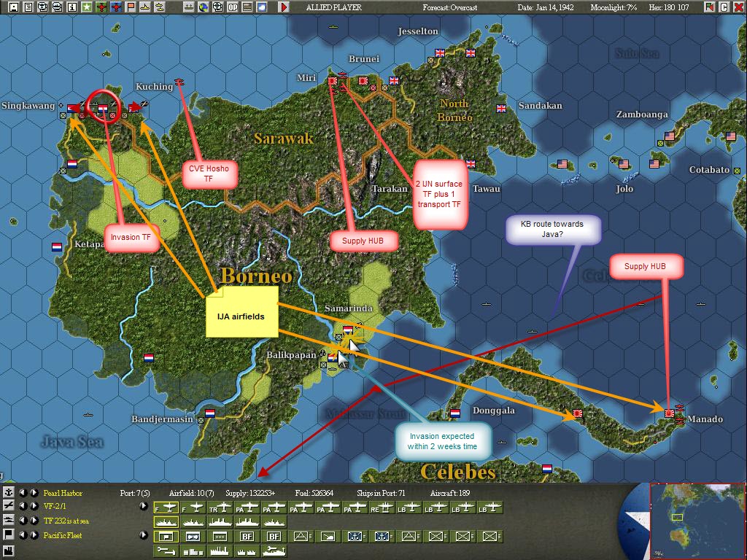Screen dimensions: 747x560
Task: Click the globe map icon on the toolbar
Action: point(205,7)
